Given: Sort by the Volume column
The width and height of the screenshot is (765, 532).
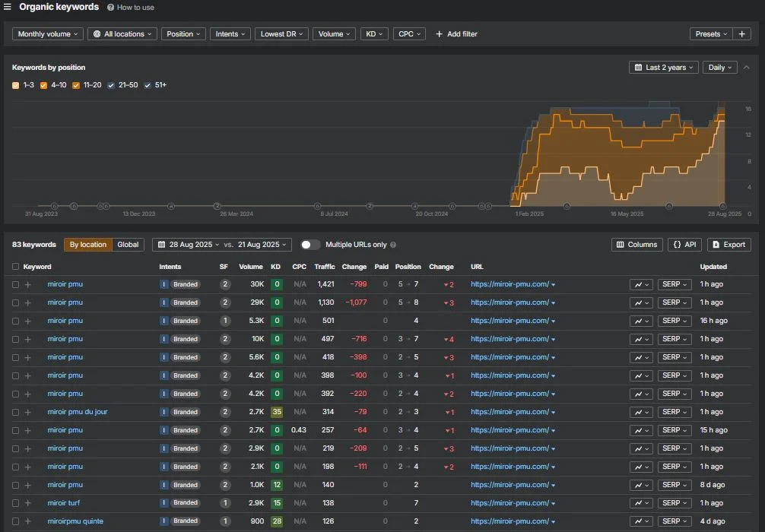Looking at the screenshot, I should [251, 267].
